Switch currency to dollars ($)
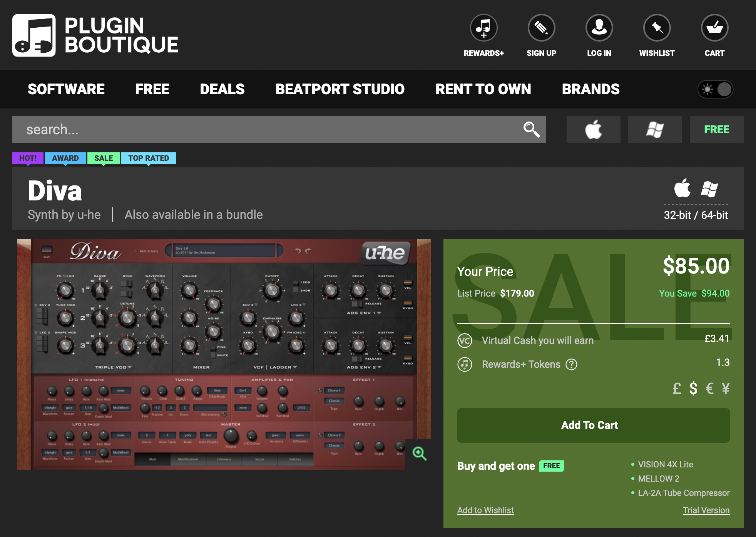 click(693, 389)
